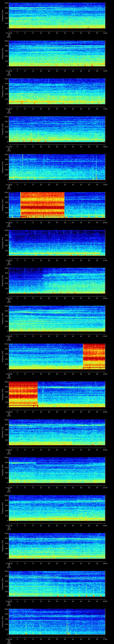This screenshot has height=644, width=114.
Task: Select the spectrogram panel starting at 14:22:00
Action: (x=57, y=318)
